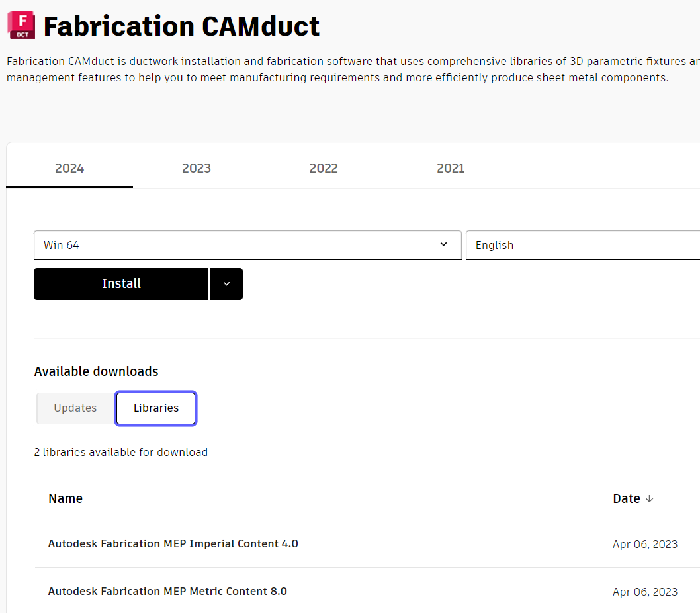The image size is (700, 613).
Task: Show the Updates downloads list
Action: (75, 408)
